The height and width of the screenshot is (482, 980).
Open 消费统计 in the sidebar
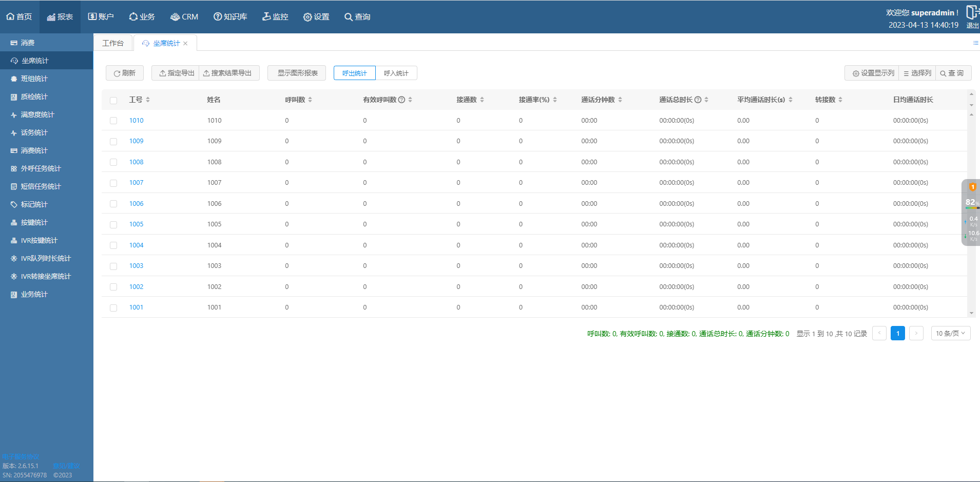click(46, 150)
